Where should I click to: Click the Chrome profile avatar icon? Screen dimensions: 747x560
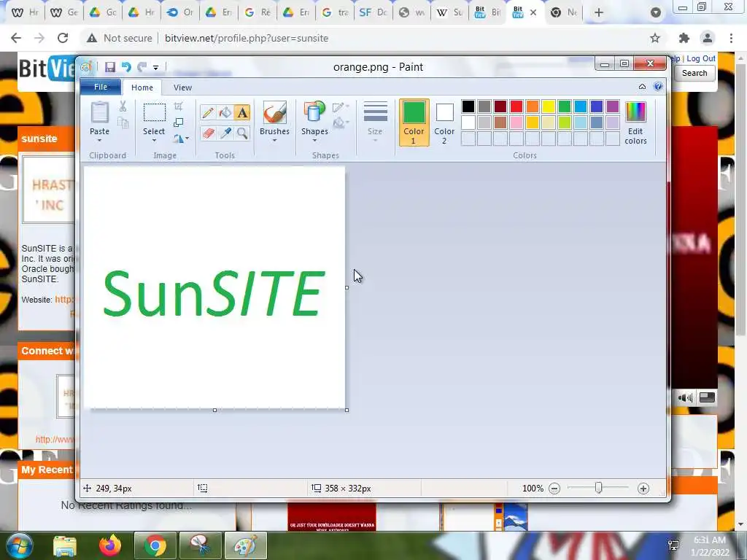tap(708, 38)
